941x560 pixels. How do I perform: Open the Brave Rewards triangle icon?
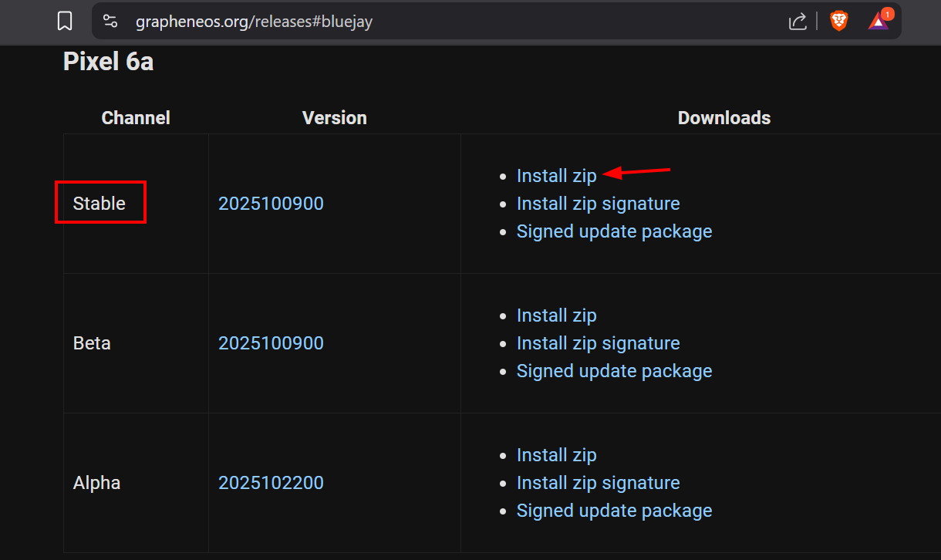coord(879,21)
